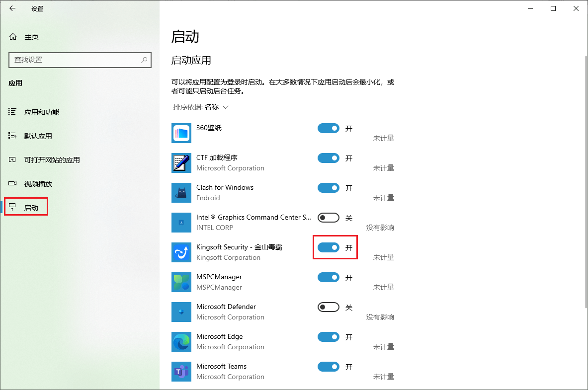The image size is (588, 390).
Task: Click the Clash for Windows icon
Action: click(181, 193)
